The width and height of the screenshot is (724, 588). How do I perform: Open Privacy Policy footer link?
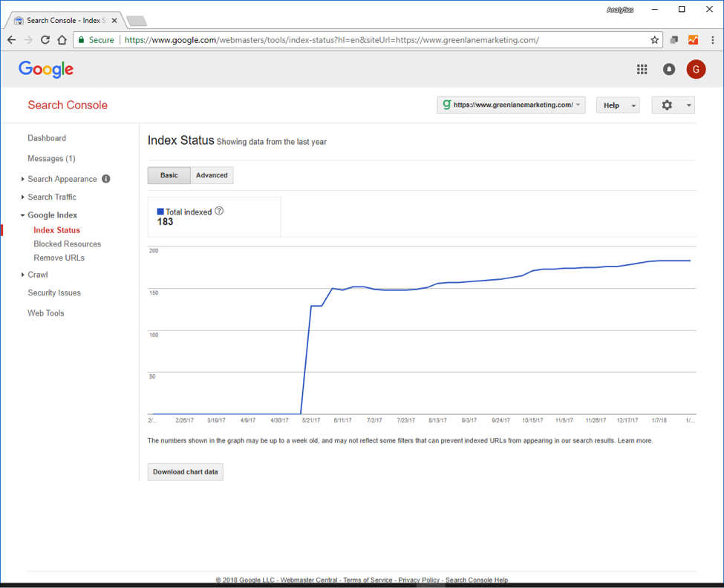click(419, 580)
